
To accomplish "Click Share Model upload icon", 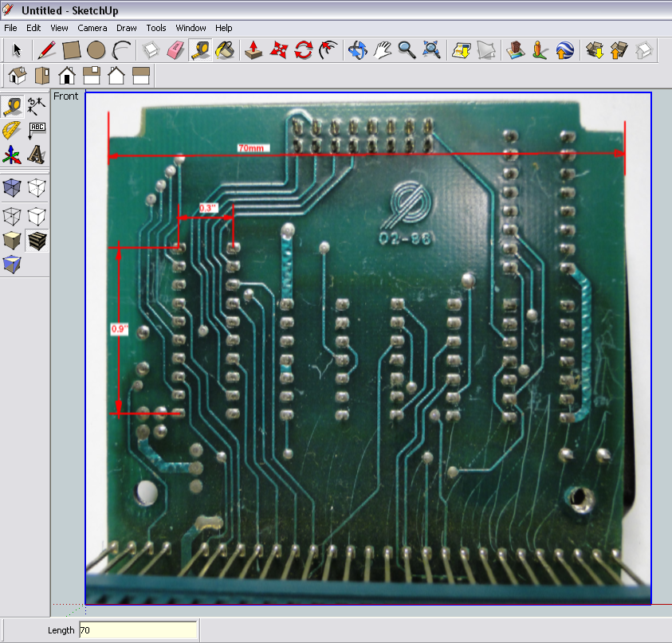I will coord(619,50).
